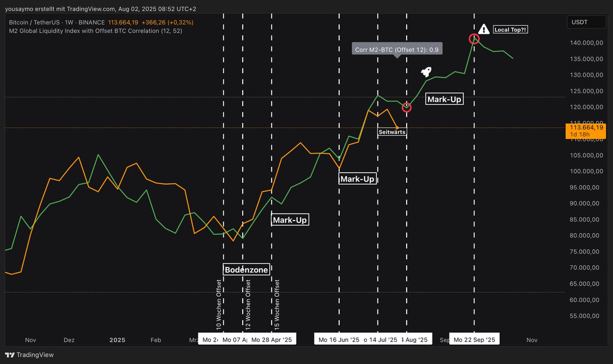This screenshot has width=613, height=364.
Task: Click the orange current price label 113.664,19 on axis
Action: [x=586, y=128]
